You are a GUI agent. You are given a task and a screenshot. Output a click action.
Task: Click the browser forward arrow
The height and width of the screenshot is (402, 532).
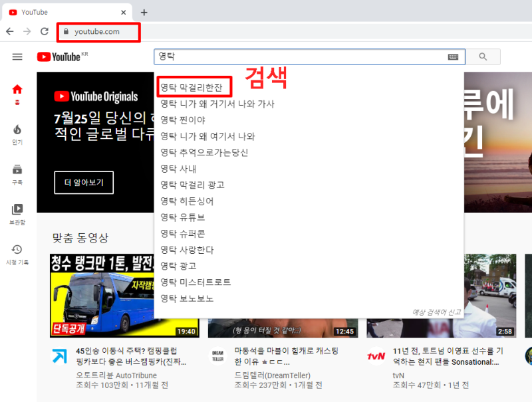pyautogui.click(x=27, y=31)
